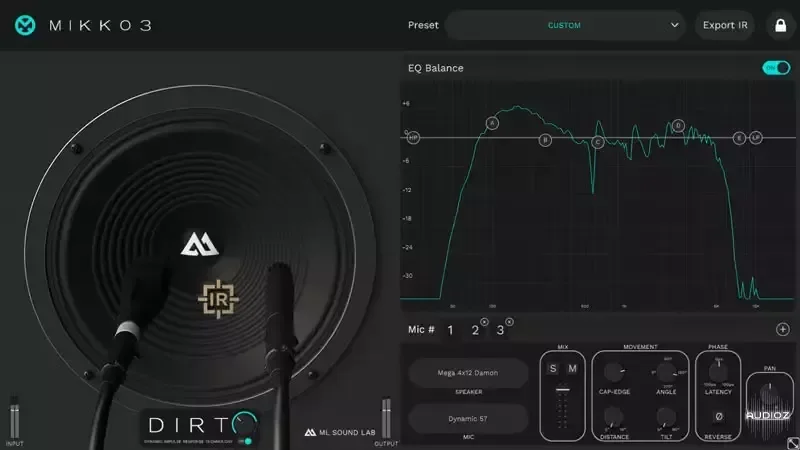Click the DIRT amount knob

[x=245, y=423]
